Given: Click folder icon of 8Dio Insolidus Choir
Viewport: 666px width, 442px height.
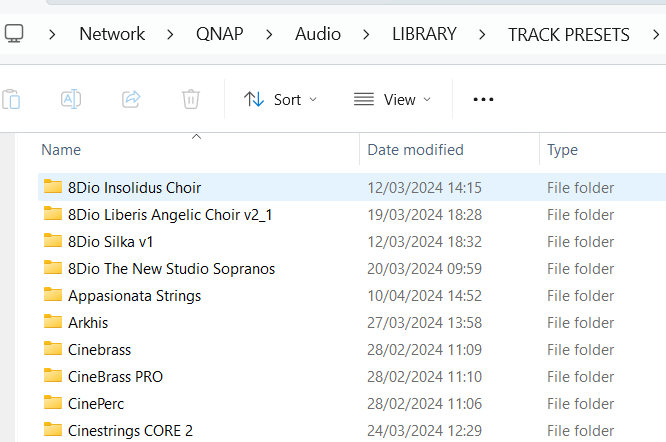Looking at the screenshot, I should coord(53,186).
